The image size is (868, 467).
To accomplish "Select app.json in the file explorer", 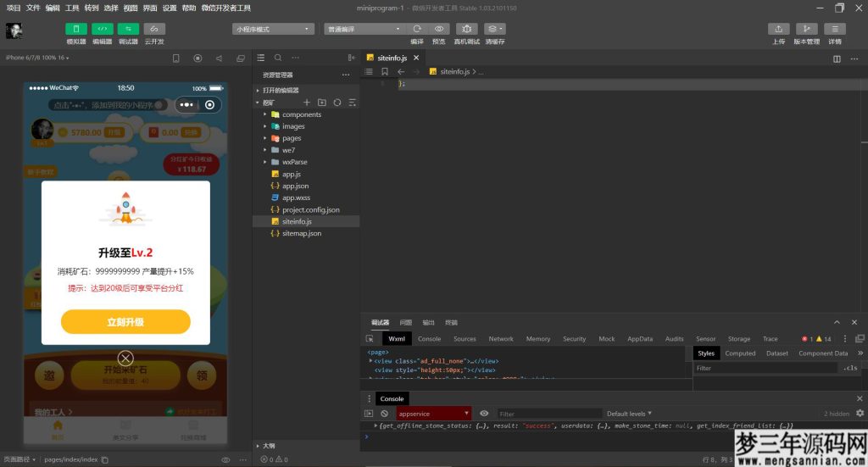I will click(x=295, y=186).
